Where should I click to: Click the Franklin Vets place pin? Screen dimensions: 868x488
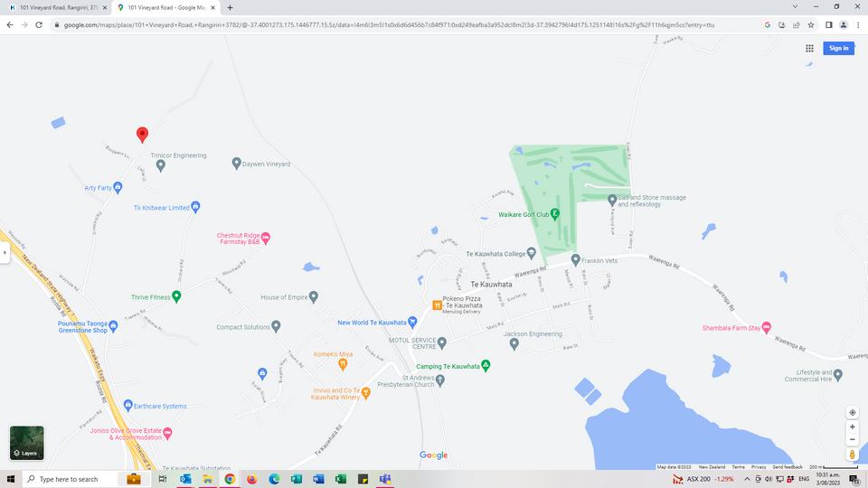(576, 259)
